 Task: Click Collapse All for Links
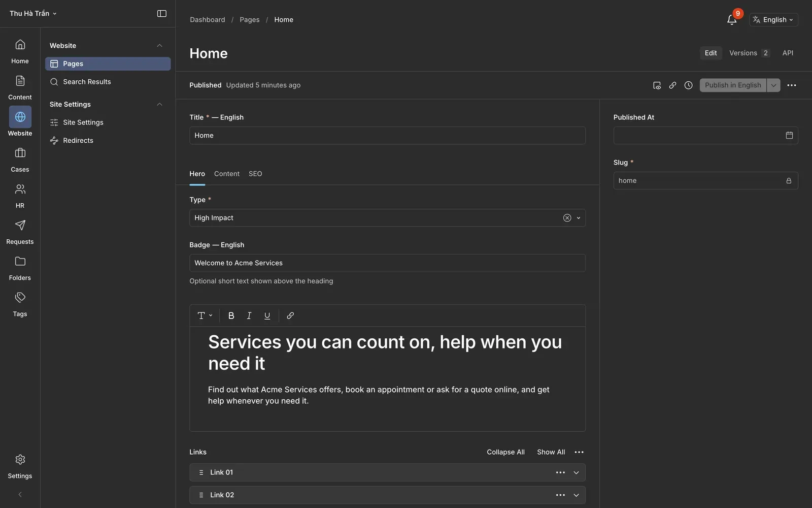click(505, 452)
